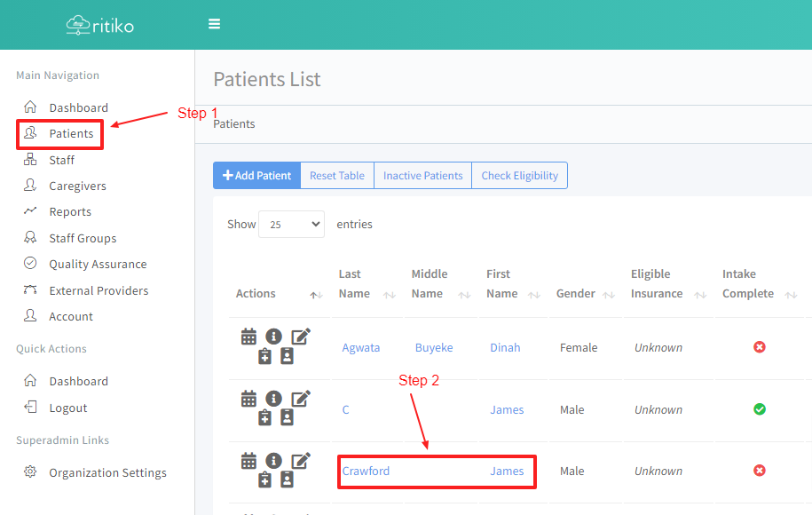Click calendar icon for patient C
Screen dimensions: 812x515
tap(248, 399)
